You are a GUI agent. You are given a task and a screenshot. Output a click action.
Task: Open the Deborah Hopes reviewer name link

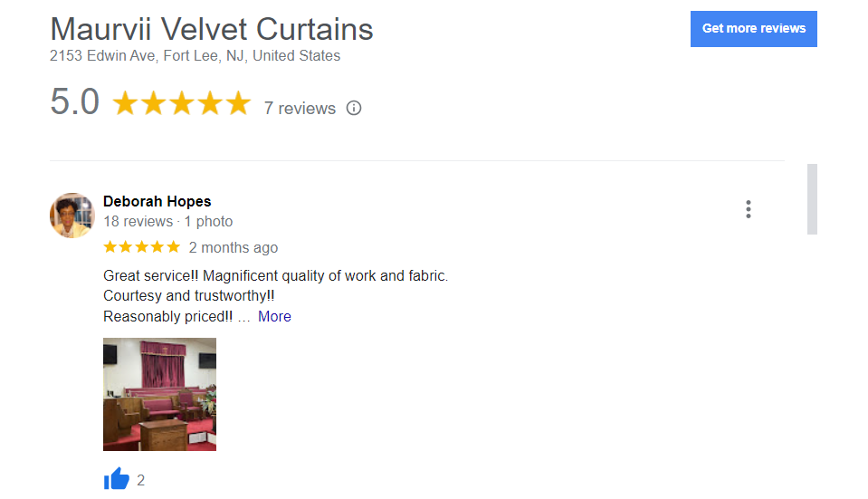(x=157, y=201)
